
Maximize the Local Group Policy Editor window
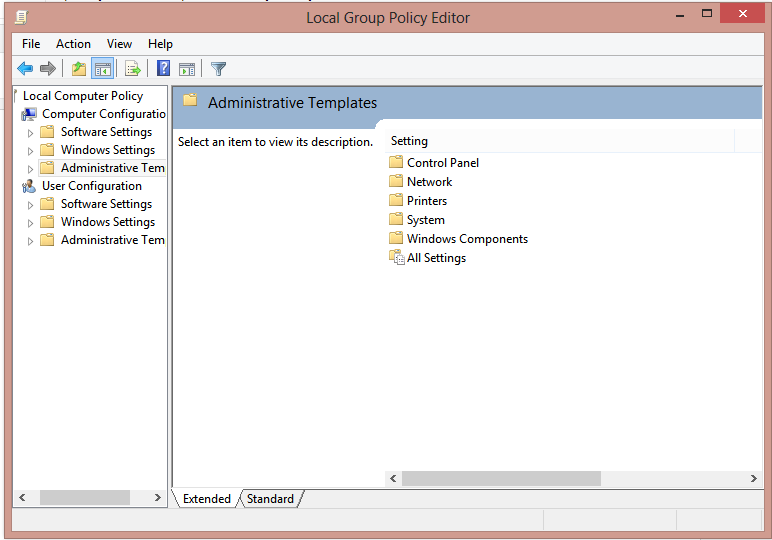click(707, 14)
